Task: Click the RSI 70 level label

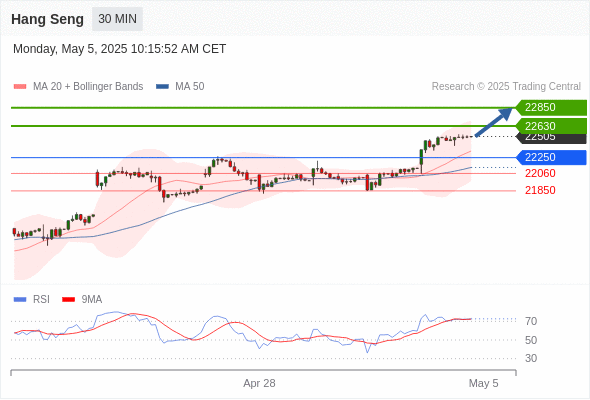Action: pos(531,321)
